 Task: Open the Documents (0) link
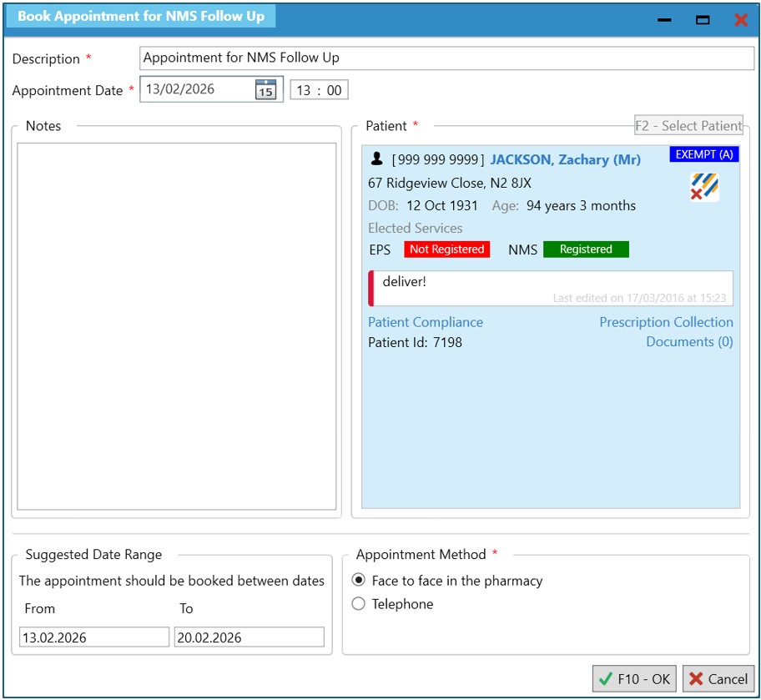click(x=689, y=342)
